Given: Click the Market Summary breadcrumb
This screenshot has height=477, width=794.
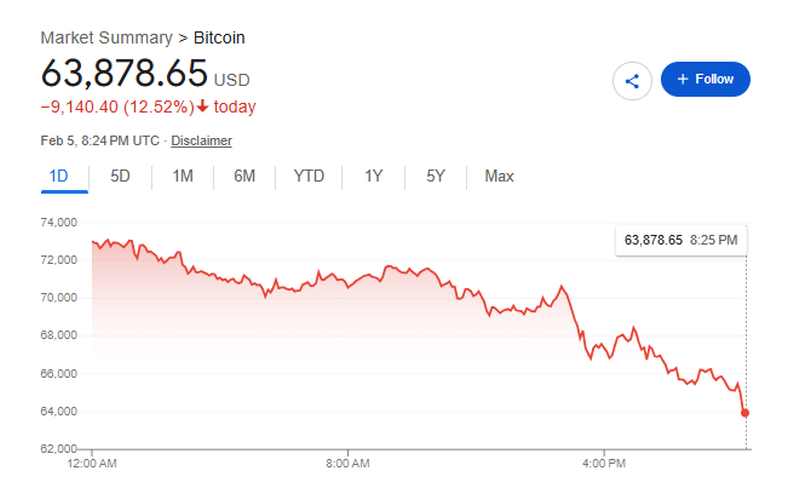Looking at the screenshot, I should click(x=106, y=38).
